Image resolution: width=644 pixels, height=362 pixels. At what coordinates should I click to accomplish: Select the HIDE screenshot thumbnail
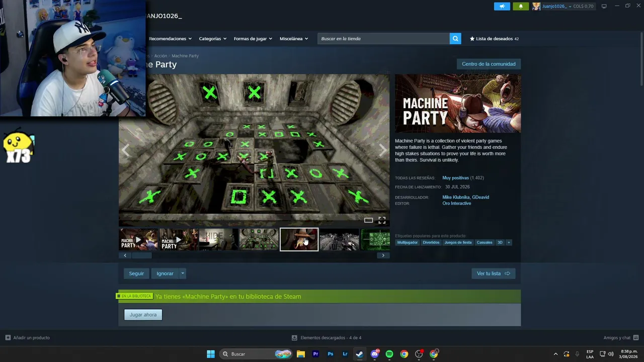(219, 239)
